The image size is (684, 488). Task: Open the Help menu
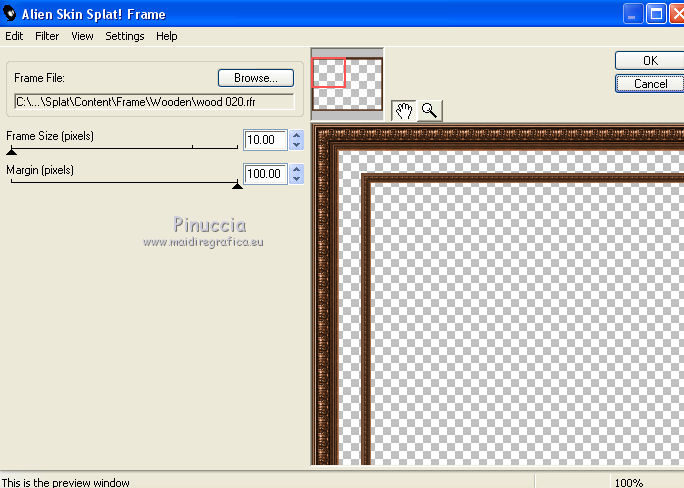point(167,36)
